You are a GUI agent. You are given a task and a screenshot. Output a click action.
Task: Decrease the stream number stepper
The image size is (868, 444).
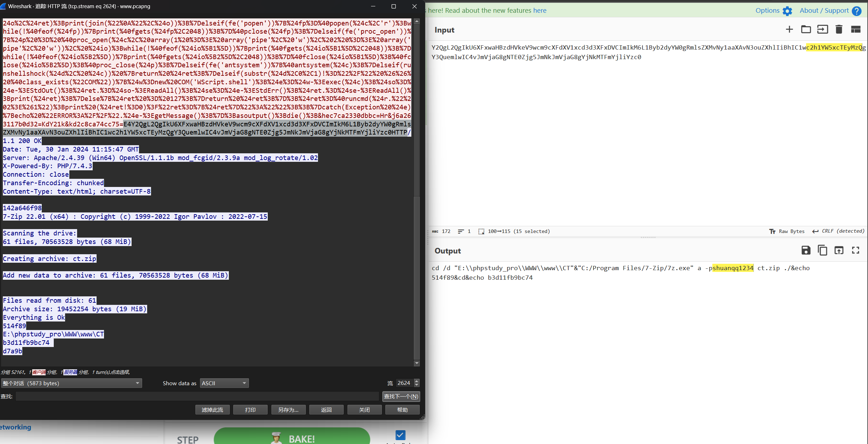coord(417,385)
